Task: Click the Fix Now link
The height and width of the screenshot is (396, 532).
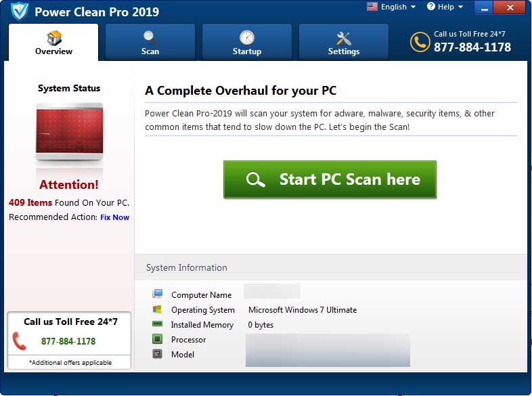Action: tap(114, 217)
